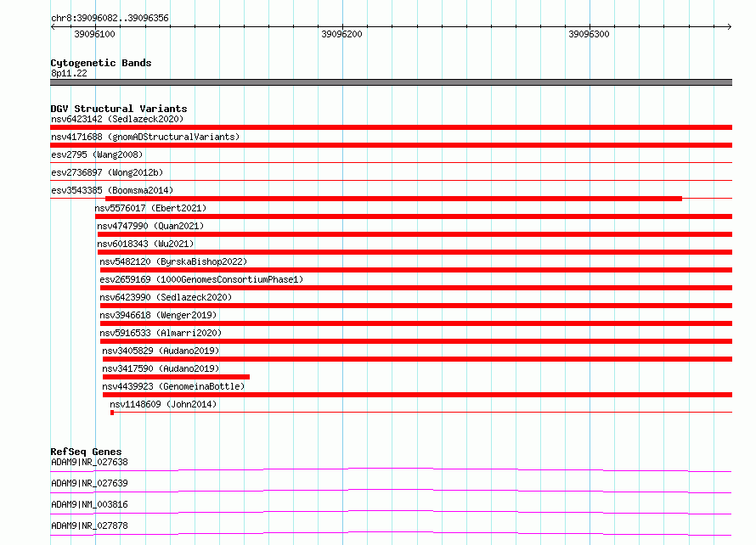Open the ADAM9|NR_027878 transcript
The image size is (756, 545).
89,525
